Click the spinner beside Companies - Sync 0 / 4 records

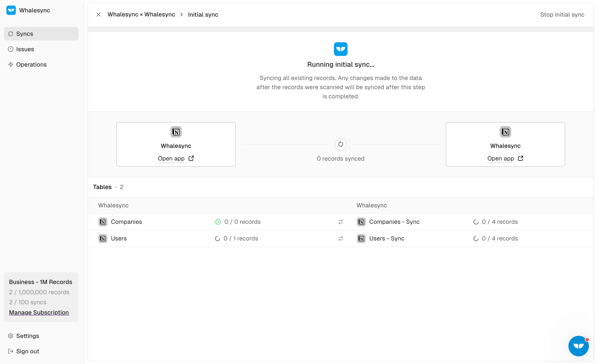coord(476,222)
